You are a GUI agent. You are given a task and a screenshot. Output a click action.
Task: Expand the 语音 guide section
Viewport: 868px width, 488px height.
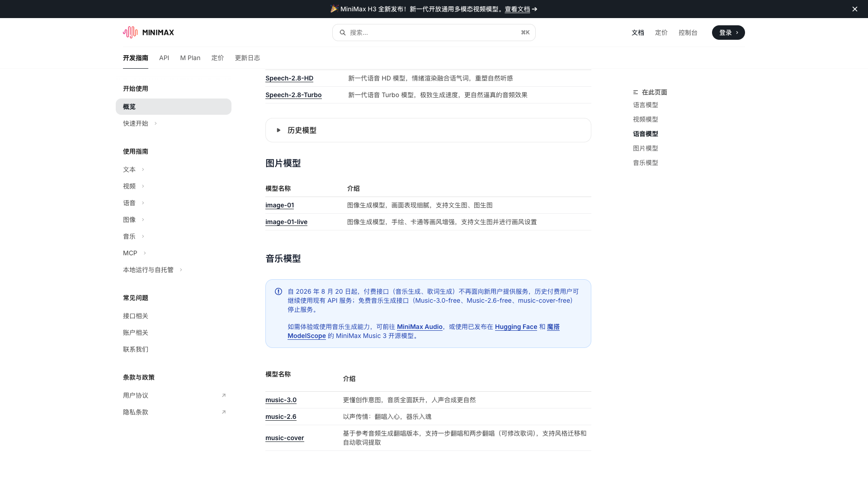coord(143,203)
